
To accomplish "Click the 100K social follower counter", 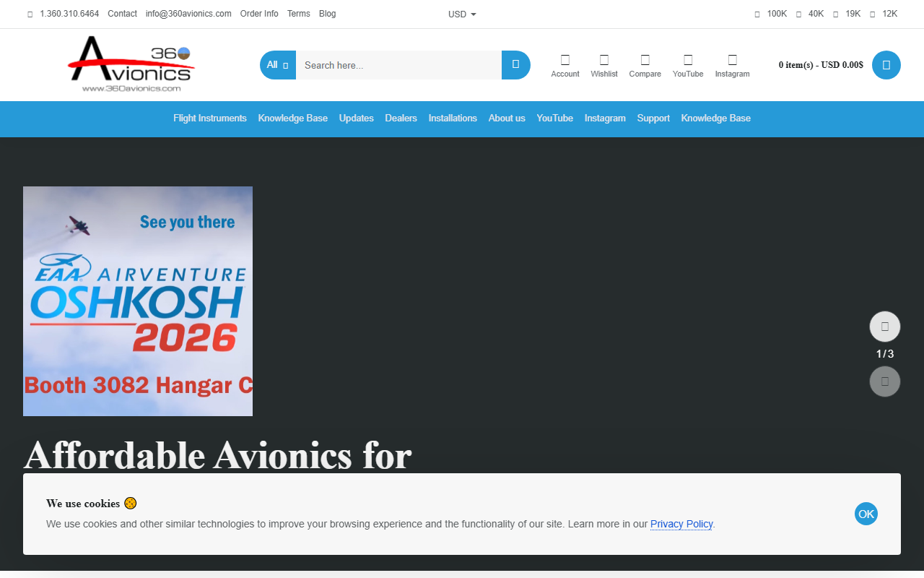I will (x=771, y=14).
